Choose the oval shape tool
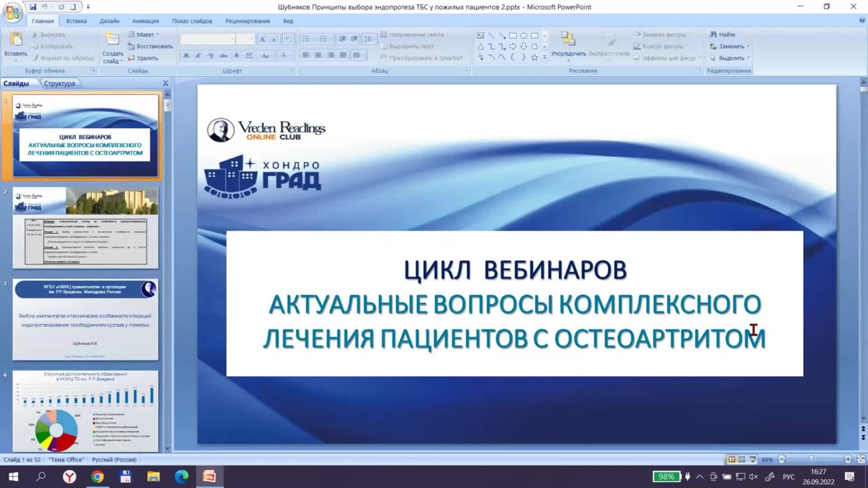868x488 pixels. (x=524, y=36)
